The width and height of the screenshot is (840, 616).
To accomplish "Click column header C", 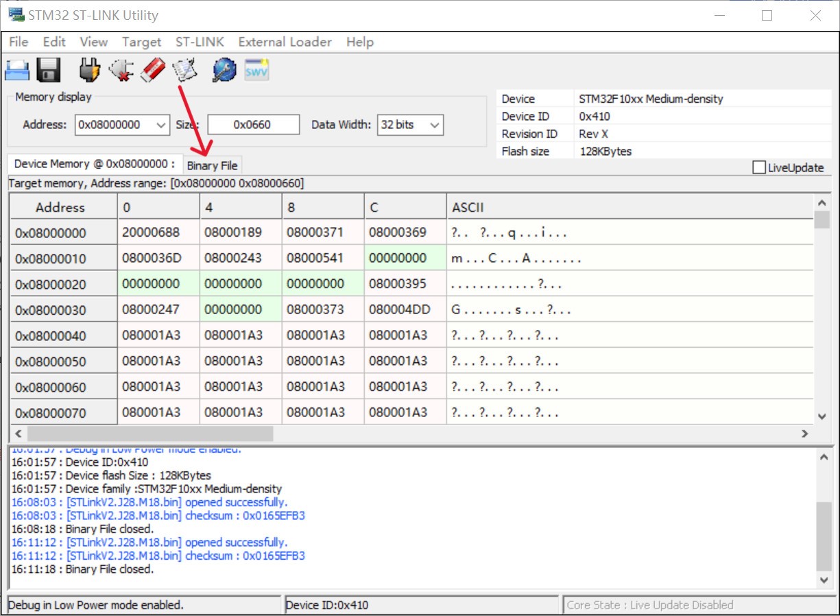I will (x=405, y=207).
